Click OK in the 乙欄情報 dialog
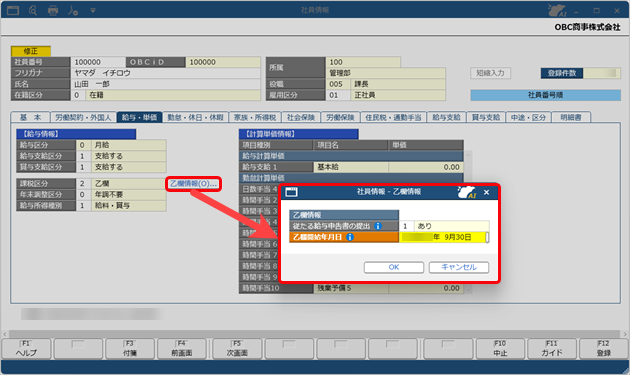 click(394, 267)
